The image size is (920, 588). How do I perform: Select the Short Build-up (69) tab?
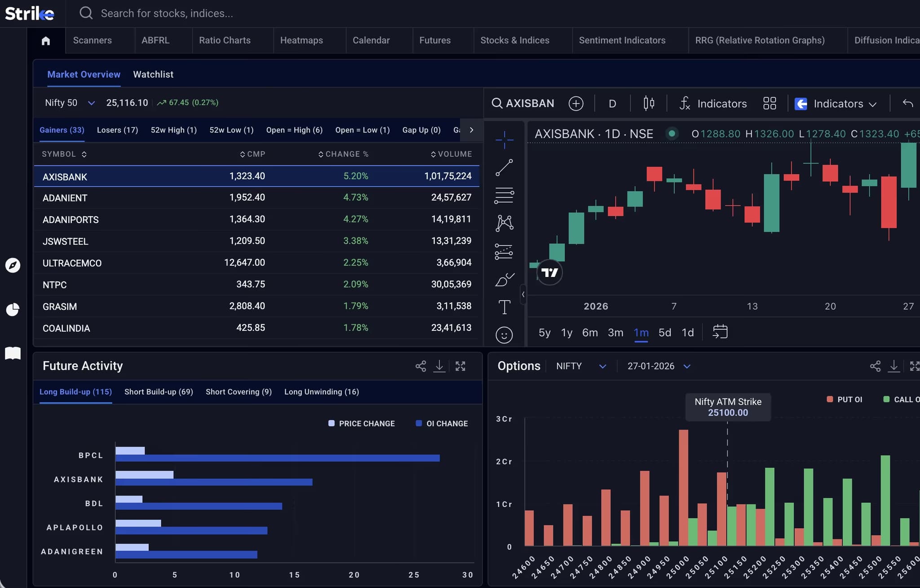(x=159, y=392)
